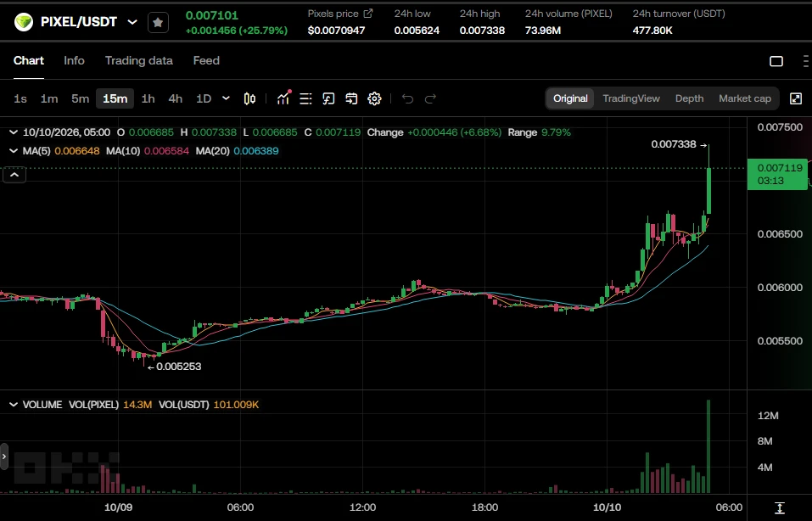
Task: Switch chart view to Depth
Action: click(689, 98)
